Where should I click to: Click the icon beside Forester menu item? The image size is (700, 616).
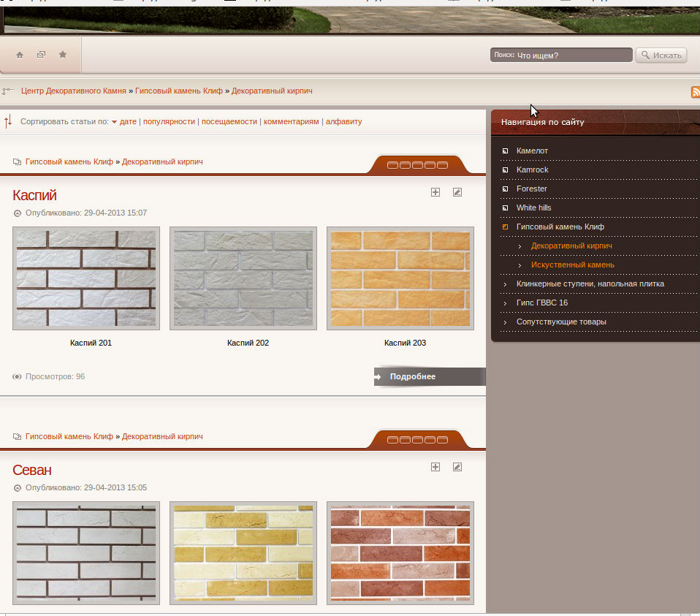coord(506,189)
